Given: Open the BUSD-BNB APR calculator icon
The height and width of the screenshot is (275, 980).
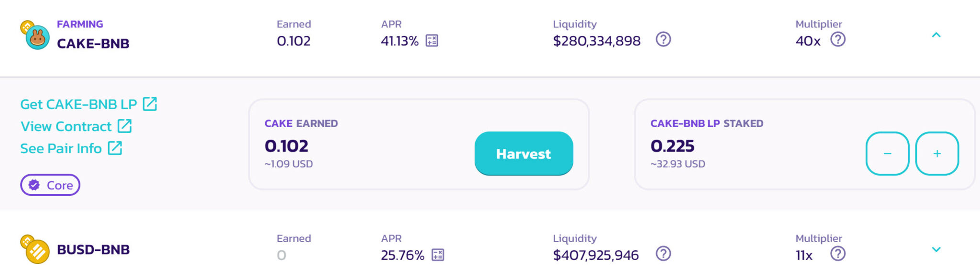Looking at the screenshot, I should 437,255.
